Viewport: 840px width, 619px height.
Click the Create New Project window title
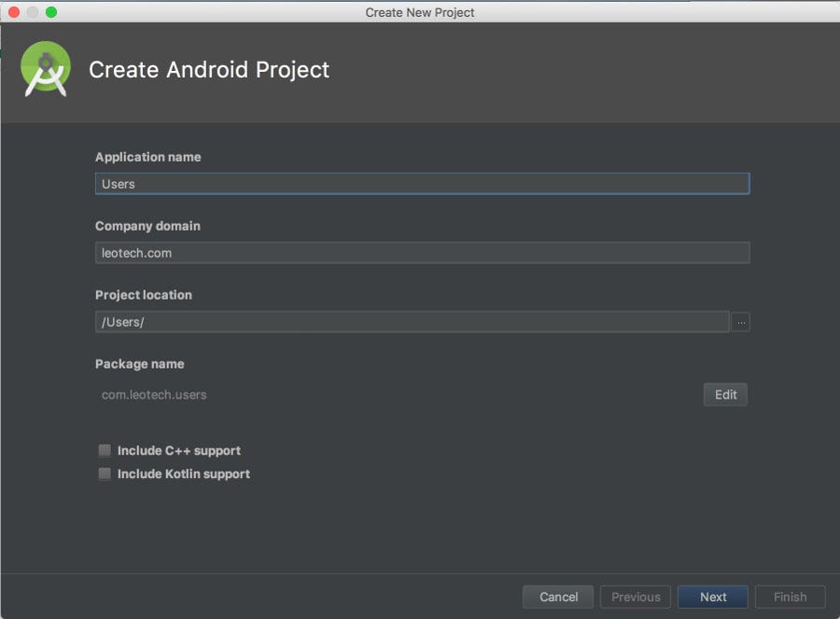click(x=420, y=12)
